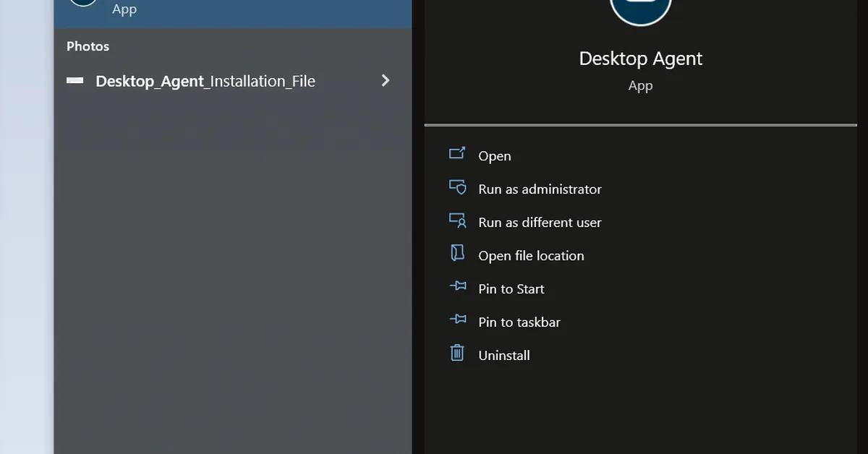Click the pin icon beside Pin to taskbar
Screen dimensions: 868x454
457,320
